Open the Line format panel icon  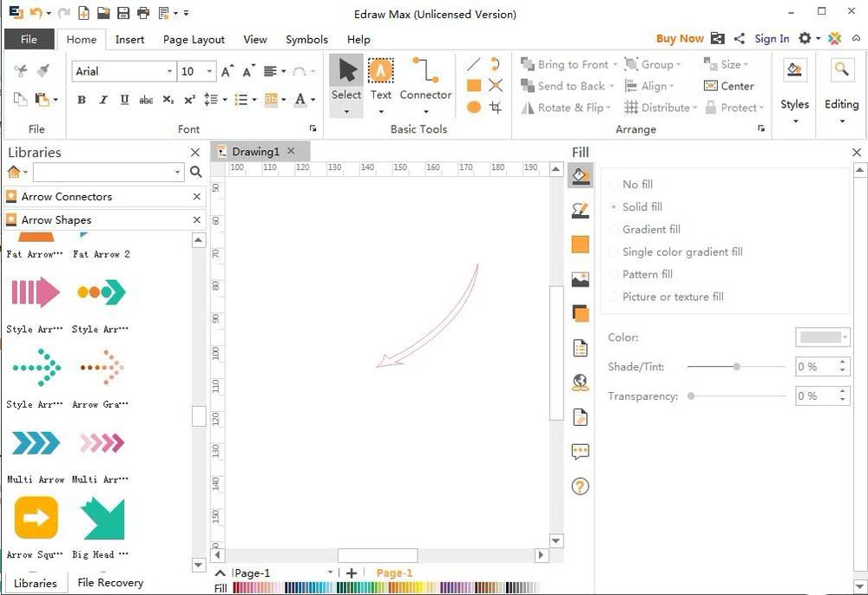(581, 210)
